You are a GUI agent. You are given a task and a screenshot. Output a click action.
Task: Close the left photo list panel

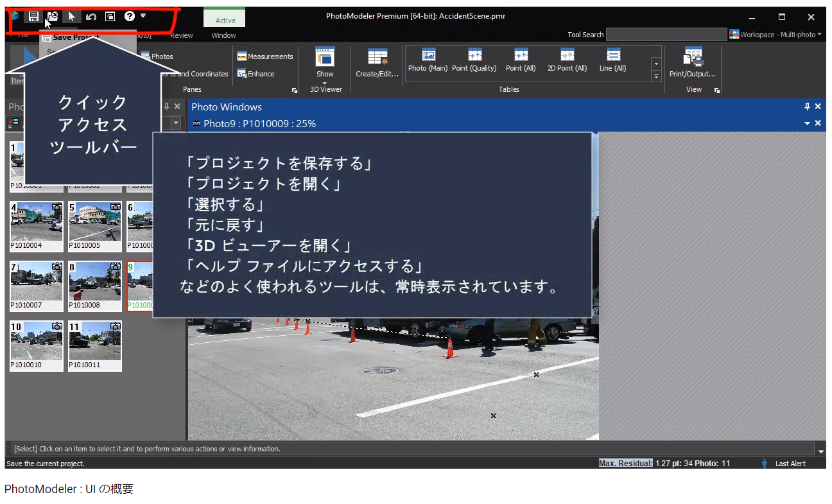(x=177, y=107)
